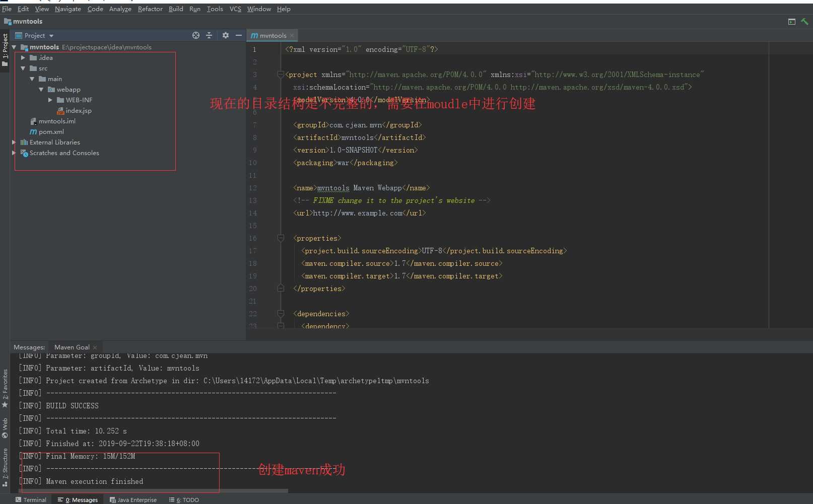Screen dimensions: 813x504
Task: Open Java Enterprise tool window
Action: (133, 499)
